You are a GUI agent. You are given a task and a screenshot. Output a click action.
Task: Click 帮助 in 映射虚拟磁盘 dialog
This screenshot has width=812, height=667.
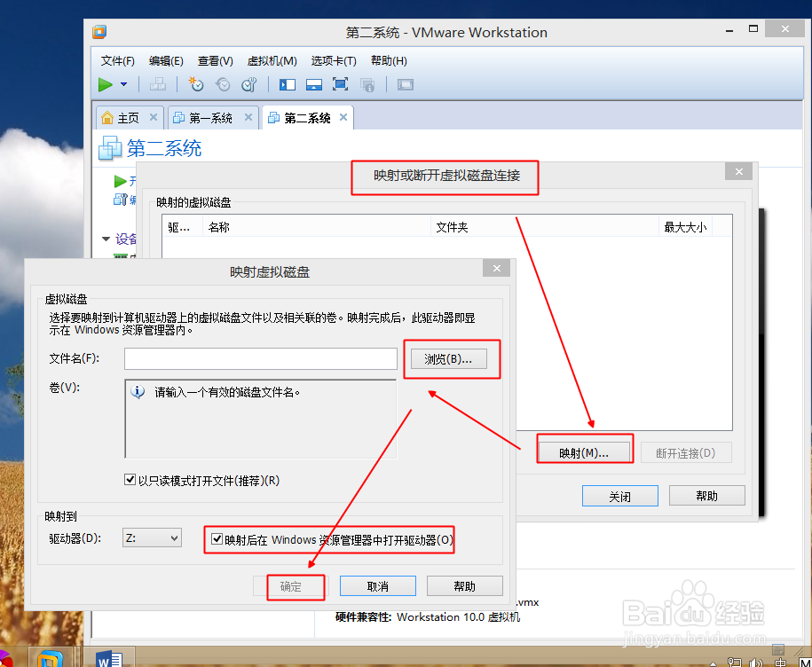coord(464,586)
